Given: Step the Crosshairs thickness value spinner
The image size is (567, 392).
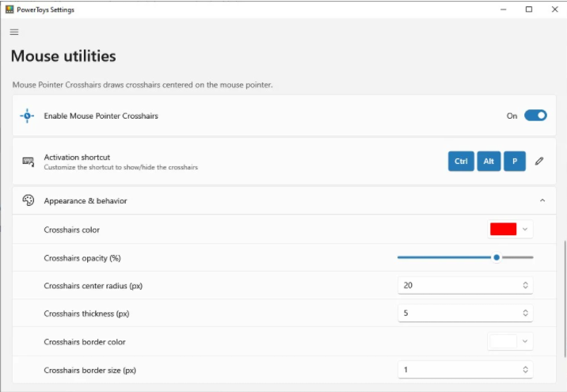Looking at the screenshot, I should tap(525, 314).
